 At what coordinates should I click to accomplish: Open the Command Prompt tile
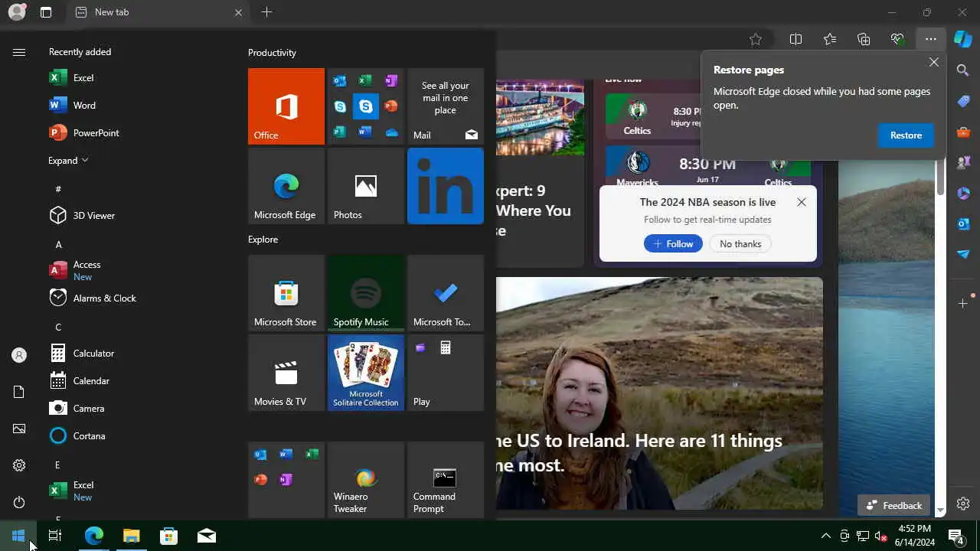[446, 480]
